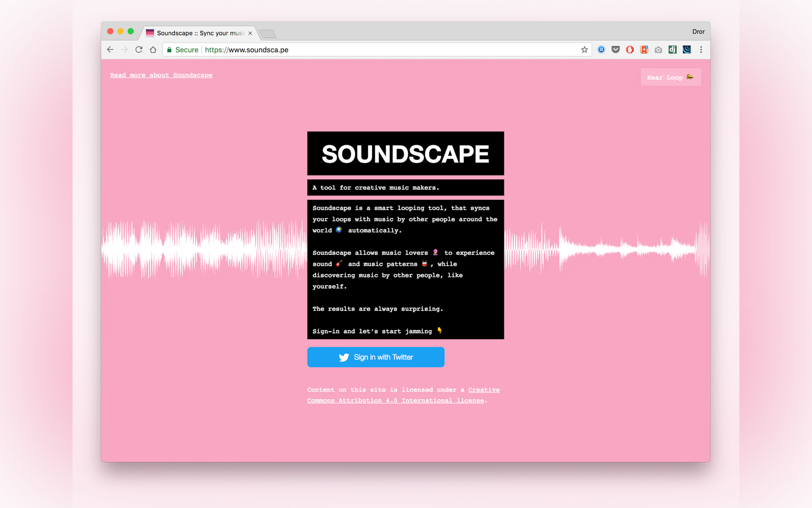Screen dimensions: 812x508
Task: Open Chrome's three-dot menu
Action: tap(701, 50)
